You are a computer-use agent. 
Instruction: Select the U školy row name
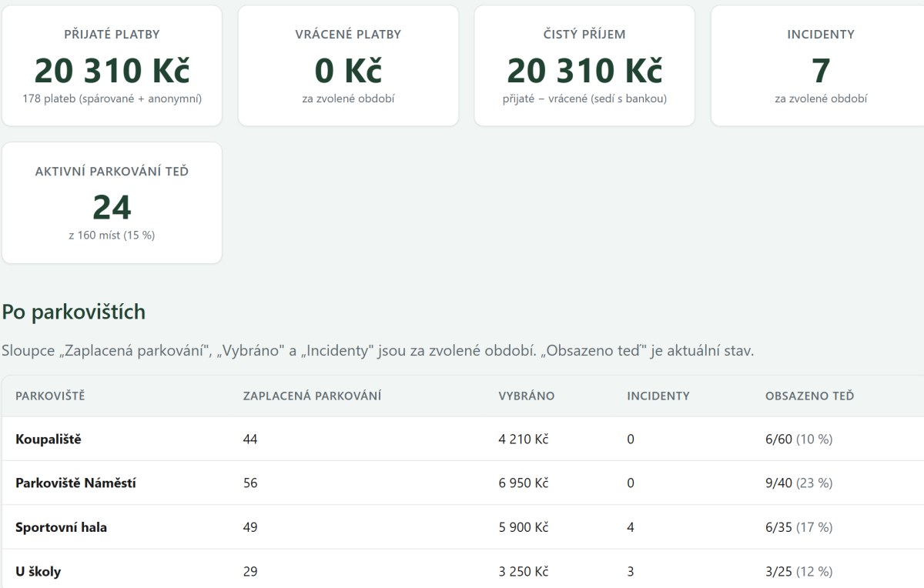click(38, 572)
